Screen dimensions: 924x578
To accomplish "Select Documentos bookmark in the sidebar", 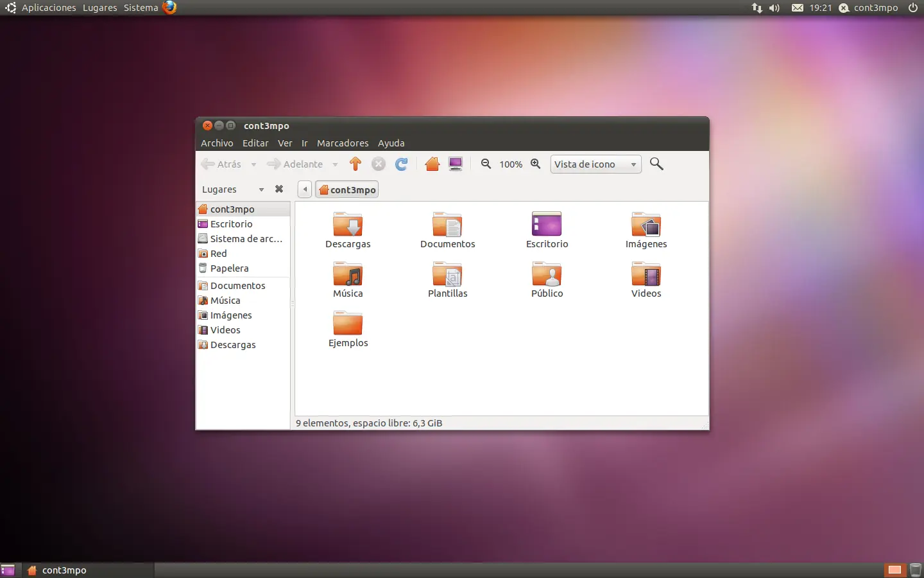I will 243,286.
